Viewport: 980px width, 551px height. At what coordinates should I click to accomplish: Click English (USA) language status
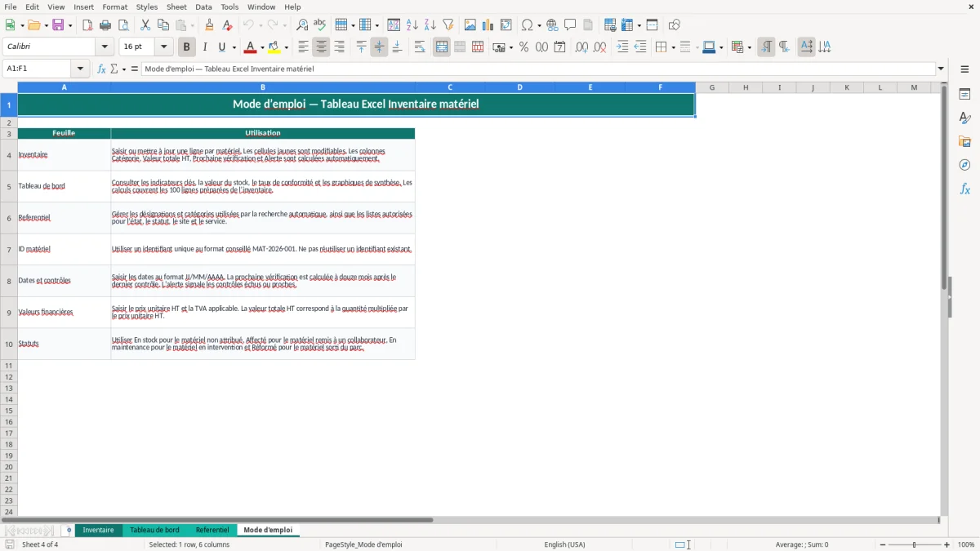tap(565, 544)
